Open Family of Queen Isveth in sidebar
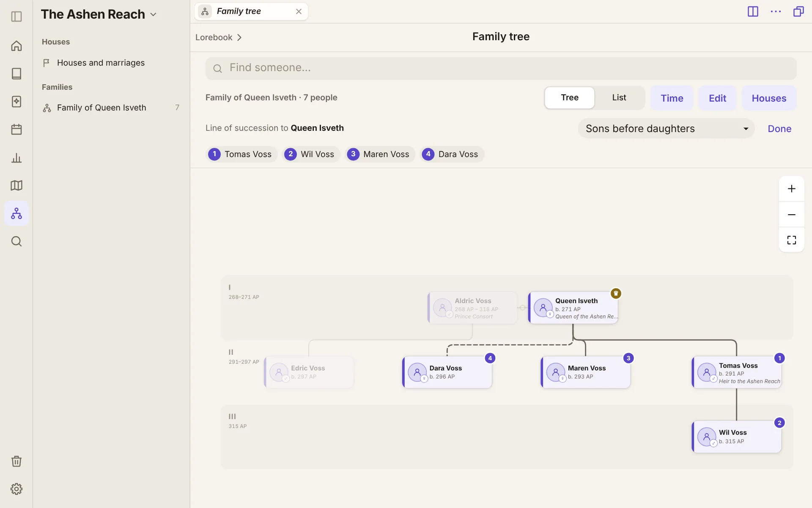This screenshot has height=508, width=812. tap(111, 108)
